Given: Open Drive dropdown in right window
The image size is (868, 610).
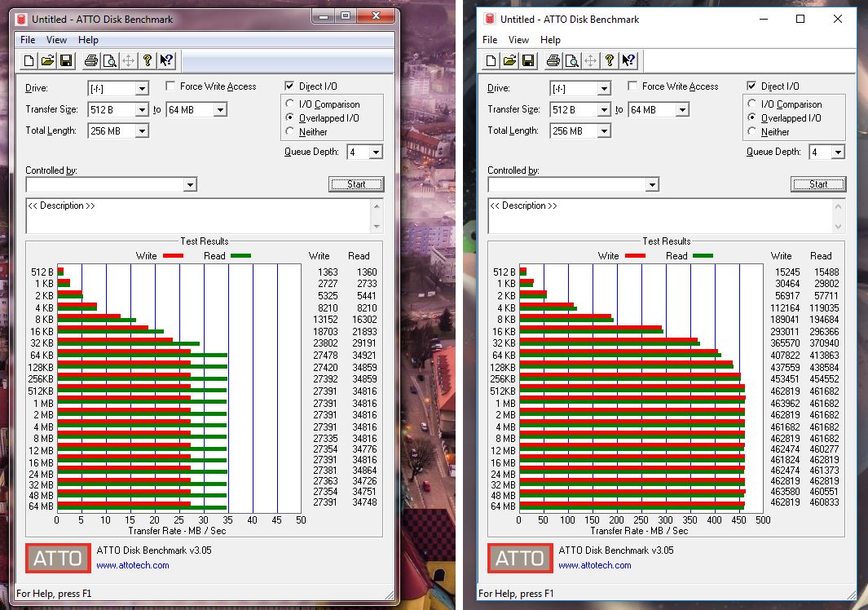Looking at the screenshot, I should (x=605, y=89).
